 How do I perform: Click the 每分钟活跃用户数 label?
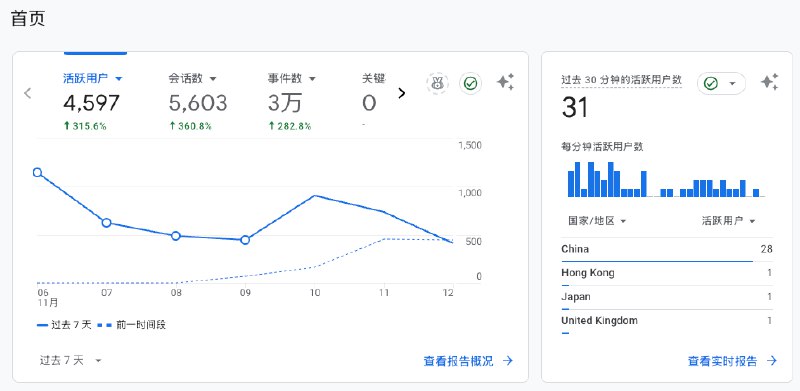tap(602, 147)
